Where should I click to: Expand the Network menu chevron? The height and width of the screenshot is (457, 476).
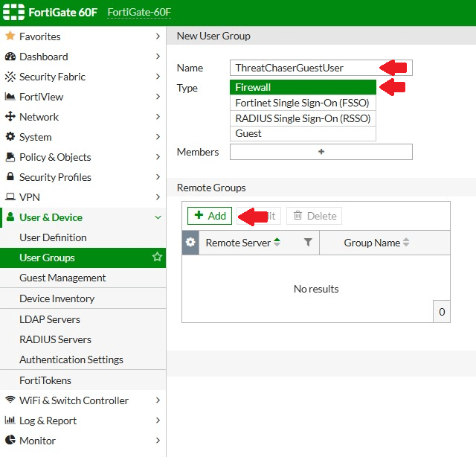coord(157,117)
